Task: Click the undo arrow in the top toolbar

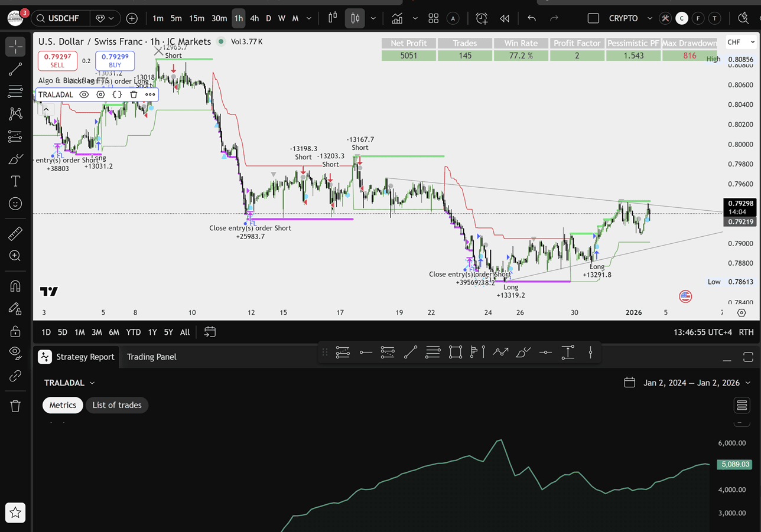Action: (x=531, y=18)
